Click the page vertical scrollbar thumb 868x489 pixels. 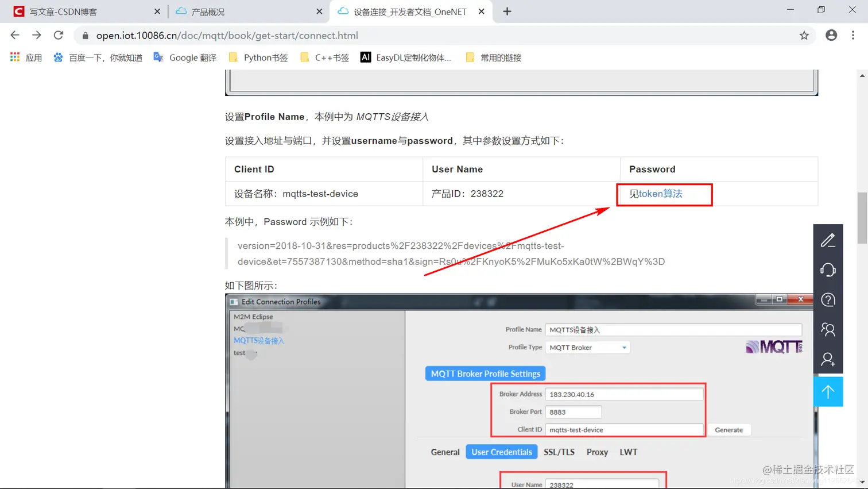[x=862, y=218]
